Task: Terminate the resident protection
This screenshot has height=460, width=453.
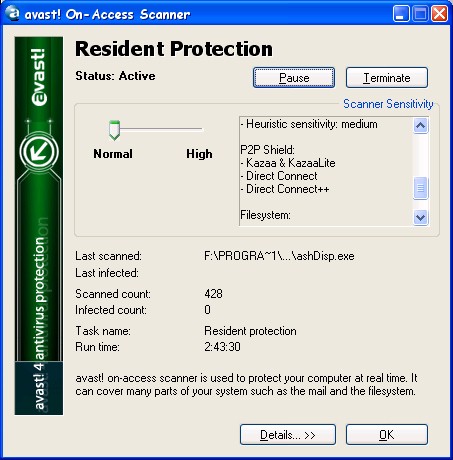Action: click(387, 78)
